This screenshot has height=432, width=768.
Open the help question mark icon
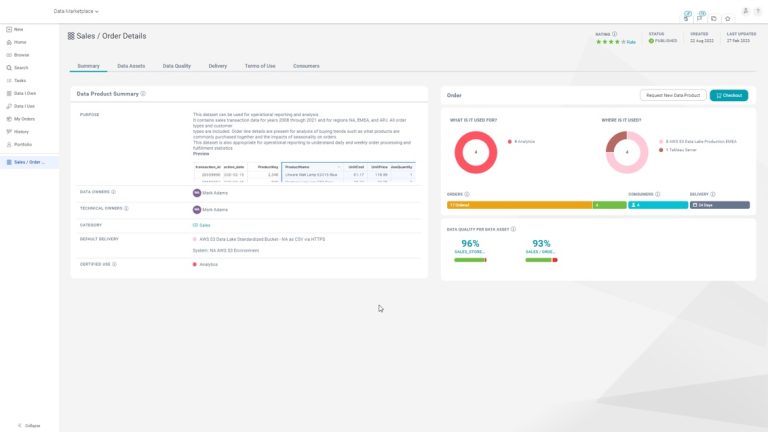pyautogui.click(x=757, y=11)
